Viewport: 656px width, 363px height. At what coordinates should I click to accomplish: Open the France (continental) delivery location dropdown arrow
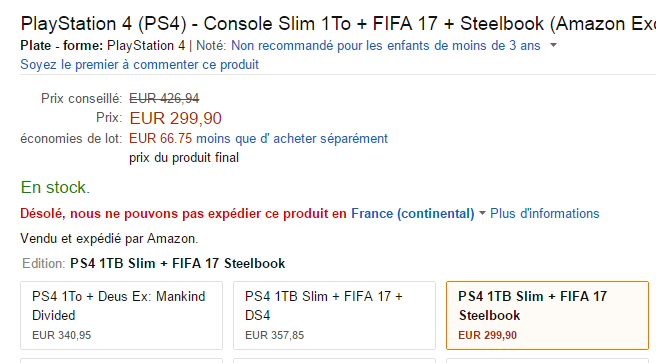[x=482, y=213]
